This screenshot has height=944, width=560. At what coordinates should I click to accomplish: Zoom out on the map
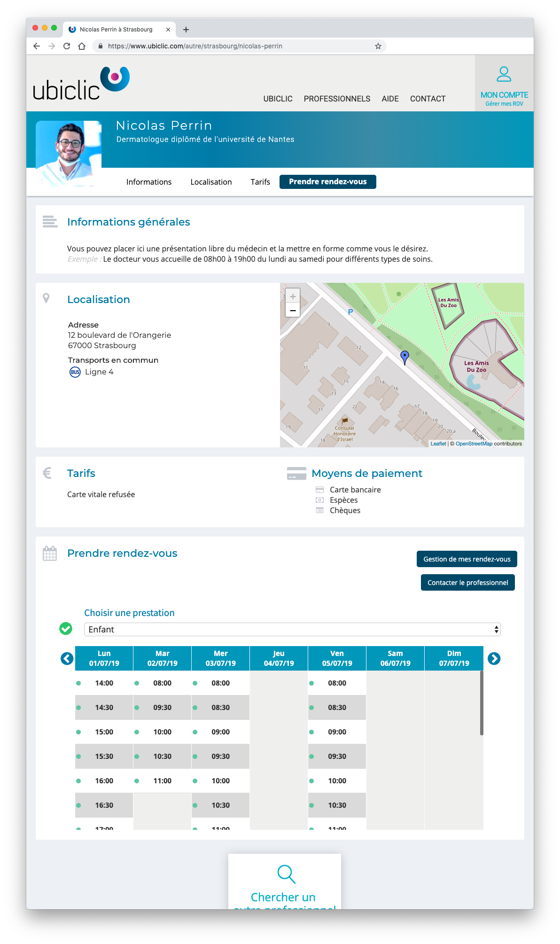293,310
